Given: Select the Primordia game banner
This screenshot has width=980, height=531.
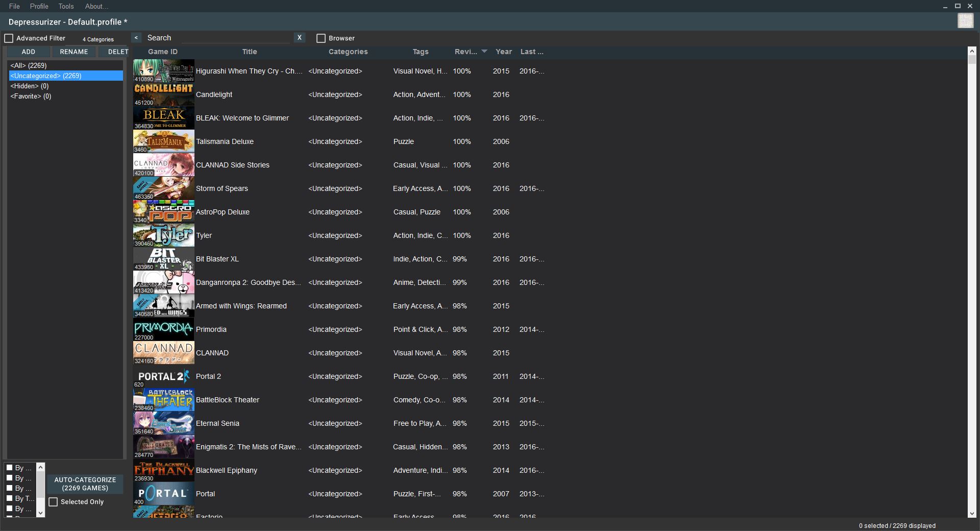Looking at the screenshot, I should tap(163, 329).
